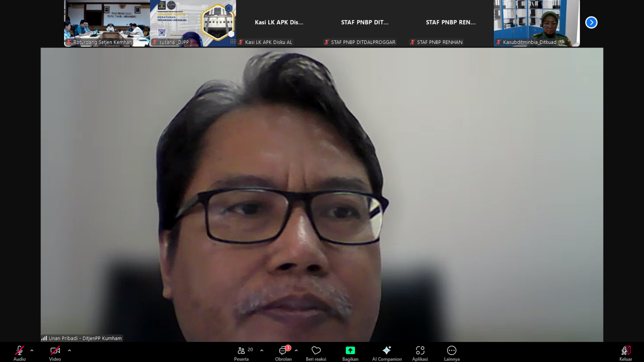This screenshot has height=362, width=644.
Task: Select susana _DJPP video thumbnail
Action: click(193, 23)
